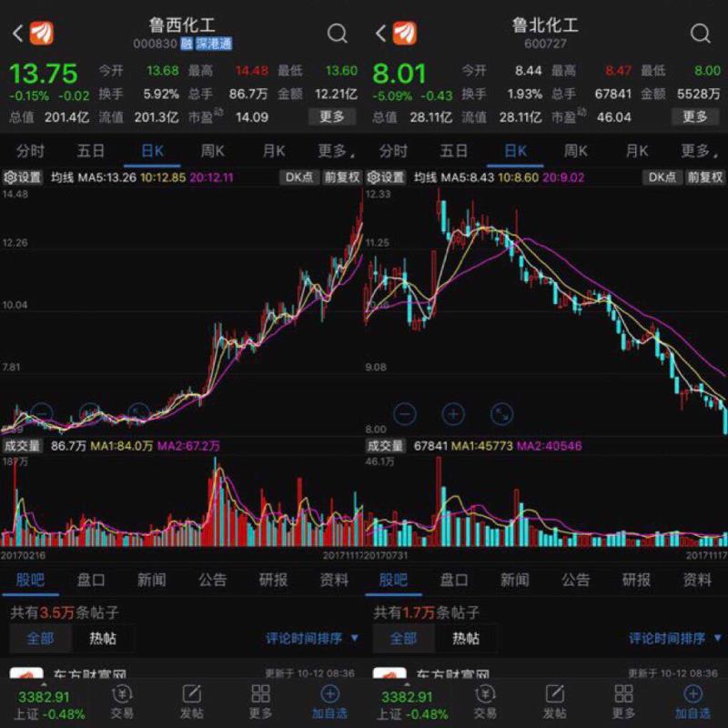Tap back arrow on 鲁北化工 page
Viewport: 728px width, 728px height.
click(380, 34)
